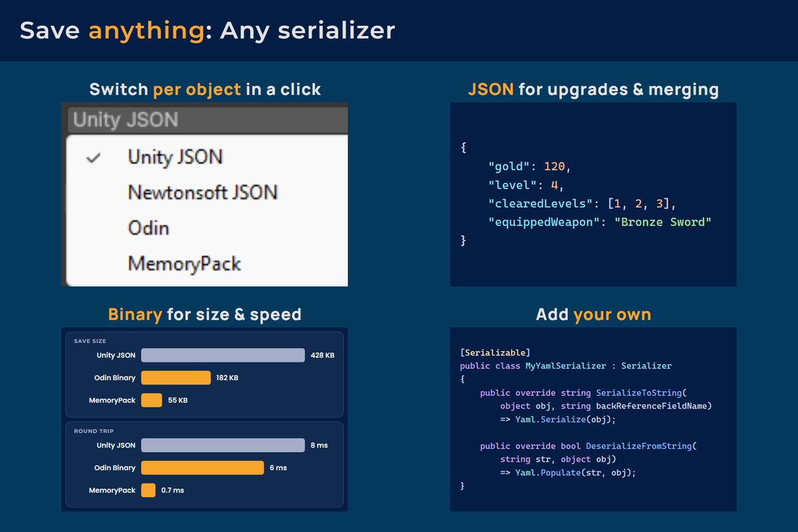Click the "428 KB" value
The height and width of the screenshot is (532, 798).
323,356
